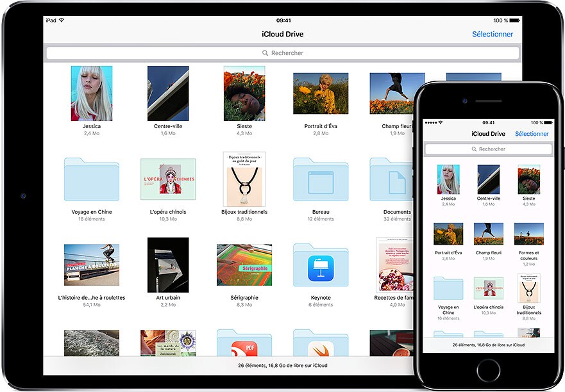Open Portrait d'Éva photo on iPad

pos(321,94)
